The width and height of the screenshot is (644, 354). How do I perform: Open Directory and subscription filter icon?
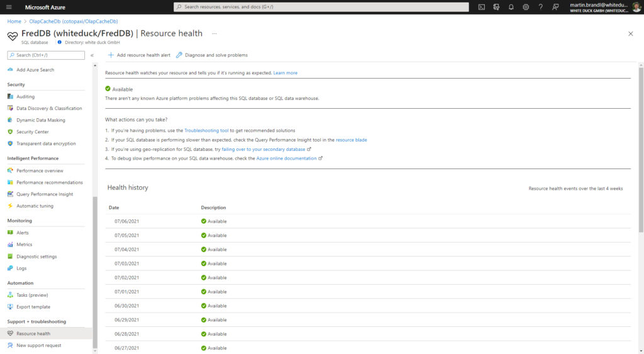[x=496, y=7]
